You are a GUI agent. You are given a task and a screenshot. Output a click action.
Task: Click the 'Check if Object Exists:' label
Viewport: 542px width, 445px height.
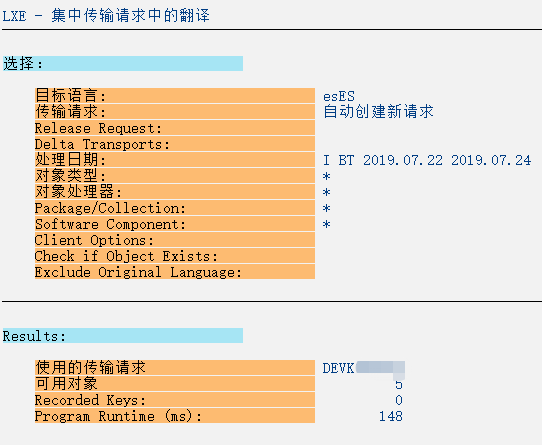click(175, 256)
